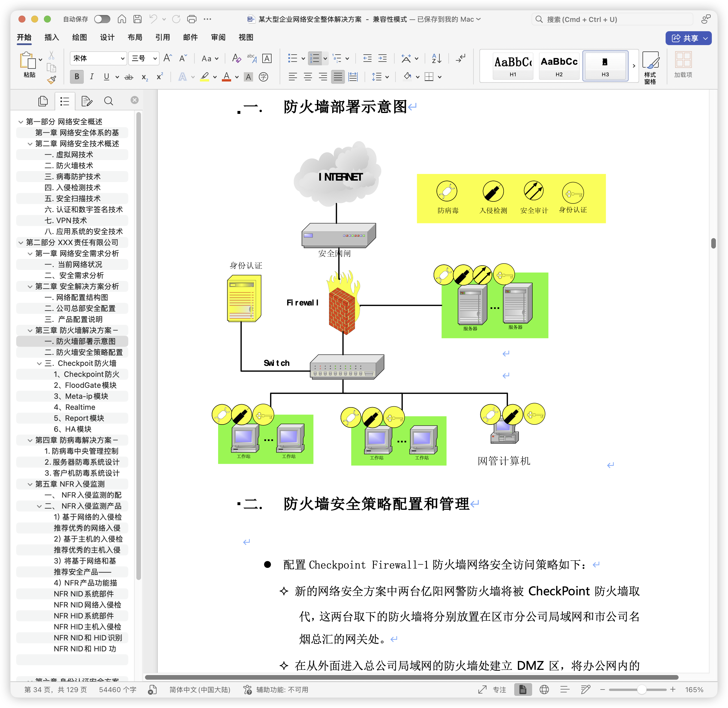This screenshot has height=708, width=728.
Task: Toggle the AutoSave switch
Action: click(x=102, y=19)
